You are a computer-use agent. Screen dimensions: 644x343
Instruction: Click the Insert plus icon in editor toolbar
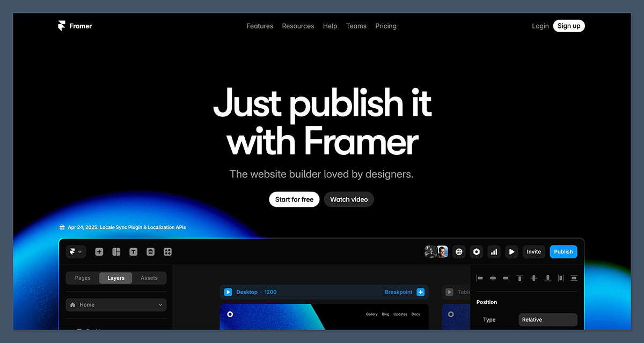tap(99, 252)
